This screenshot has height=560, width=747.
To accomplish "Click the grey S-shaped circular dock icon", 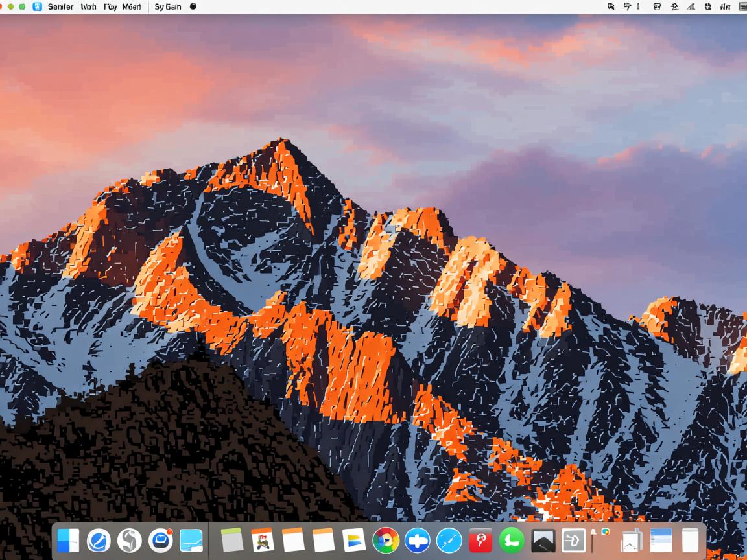I will [x=129, y=540].
